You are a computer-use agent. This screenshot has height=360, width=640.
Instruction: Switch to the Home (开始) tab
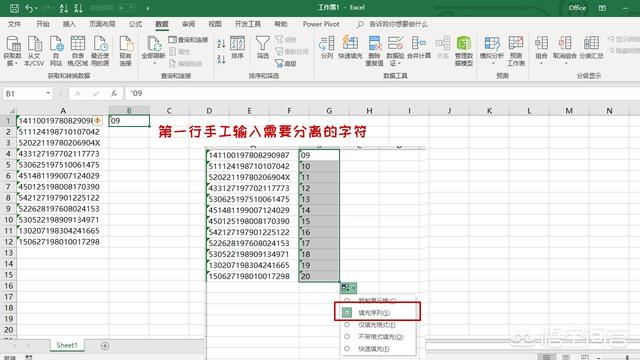pyautogui.click(x=43, y=24)
